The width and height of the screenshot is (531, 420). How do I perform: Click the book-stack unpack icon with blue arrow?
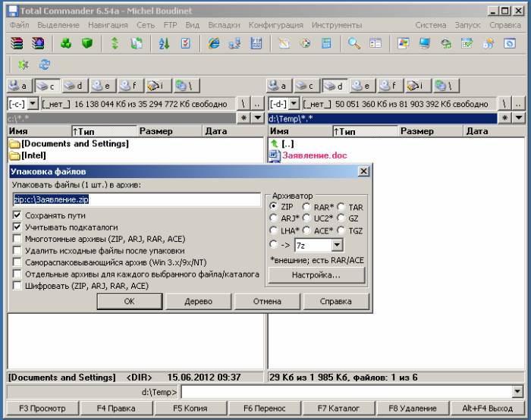coord(38,43)
